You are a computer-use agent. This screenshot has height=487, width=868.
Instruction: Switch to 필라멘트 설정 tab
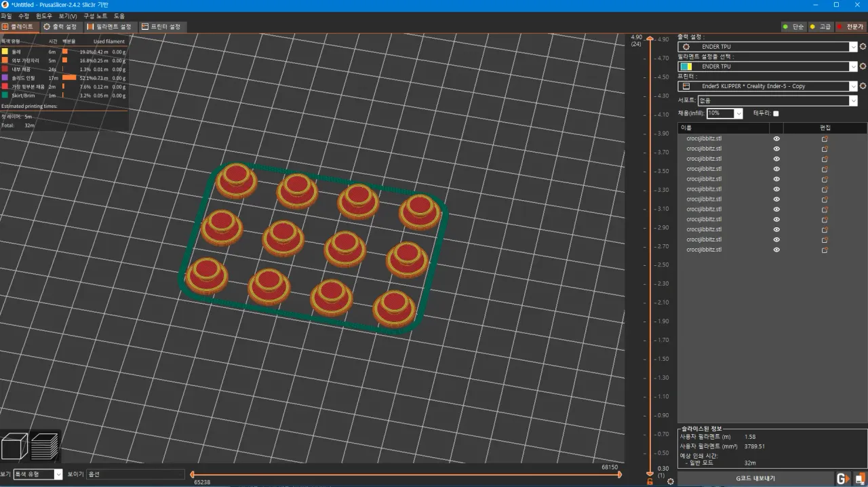click(x=110, y=26)
